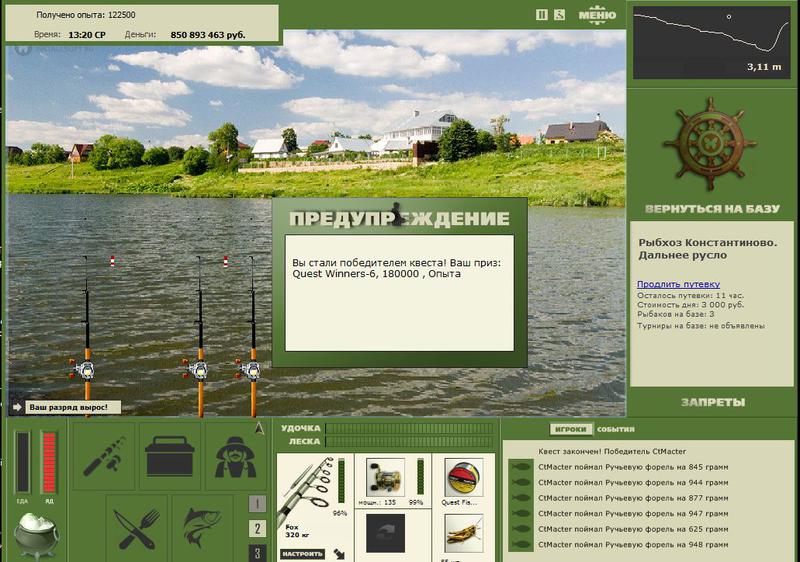Image resolution: width=800 pixels, height=562 pixels.
Task: Click the dark empty equipment slot
Action: pos(385,533)
